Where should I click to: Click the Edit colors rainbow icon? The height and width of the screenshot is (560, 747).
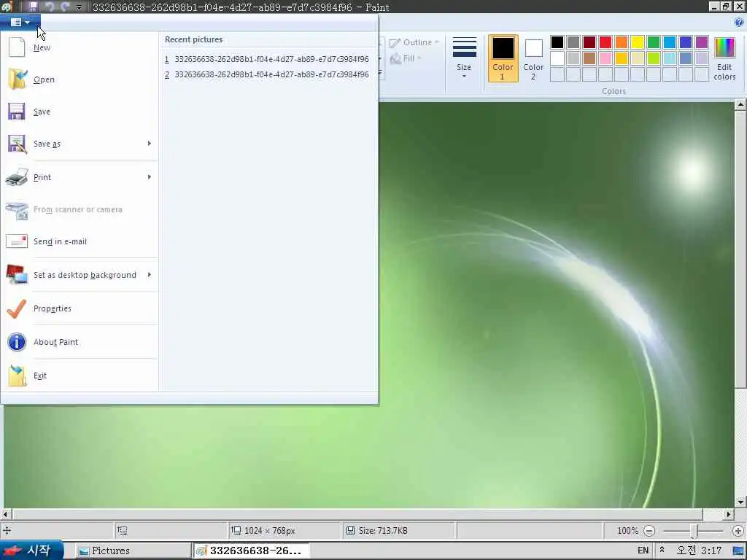pos(724,49)
